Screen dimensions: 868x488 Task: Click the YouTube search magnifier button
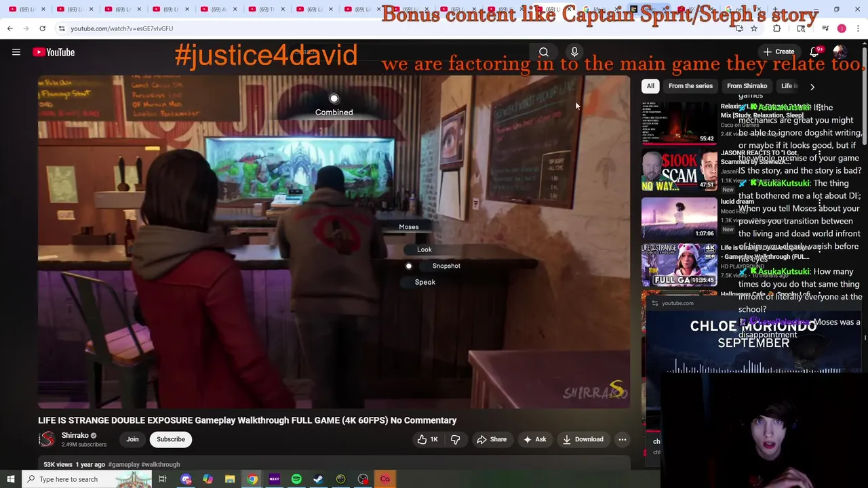pyautogui.click(x=544, y=52)
